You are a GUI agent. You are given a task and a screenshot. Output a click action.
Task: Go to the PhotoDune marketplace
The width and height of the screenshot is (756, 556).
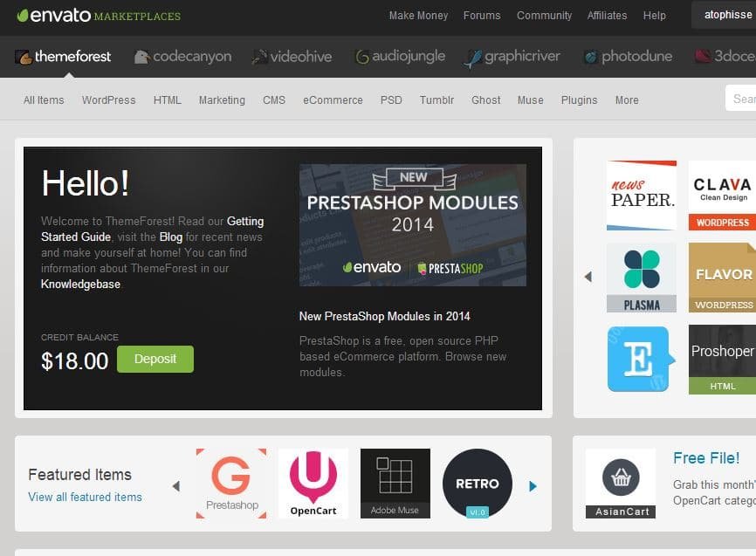tap(628, 57)
